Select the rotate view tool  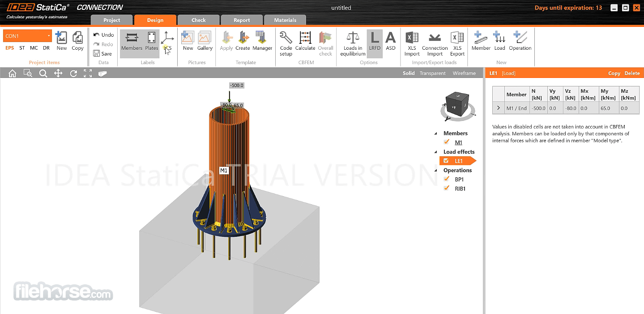[73, 73]
